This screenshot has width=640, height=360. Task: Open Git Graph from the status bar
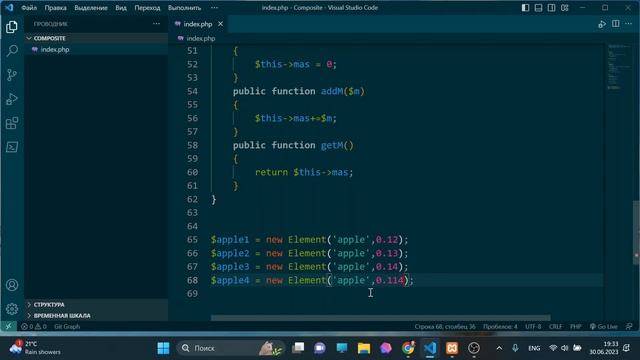(67, 327)
